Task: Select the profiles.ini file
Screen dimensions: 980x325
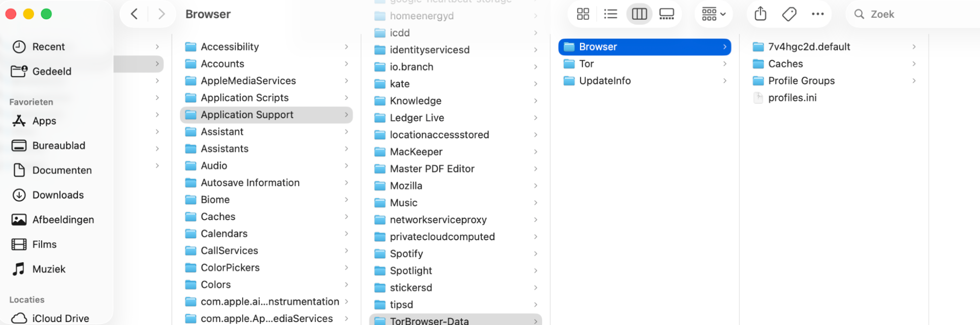Action: [x=834, y=98]
